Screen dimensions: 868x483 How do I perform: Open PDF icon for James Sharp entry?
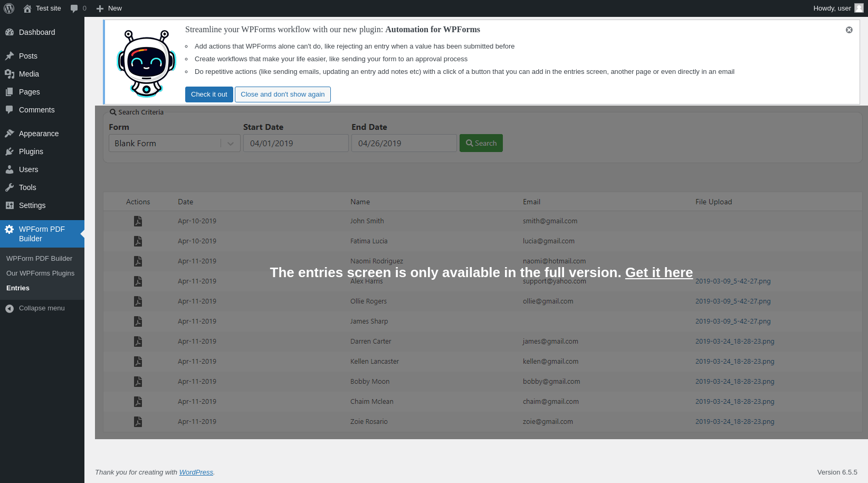click(138, 321)
